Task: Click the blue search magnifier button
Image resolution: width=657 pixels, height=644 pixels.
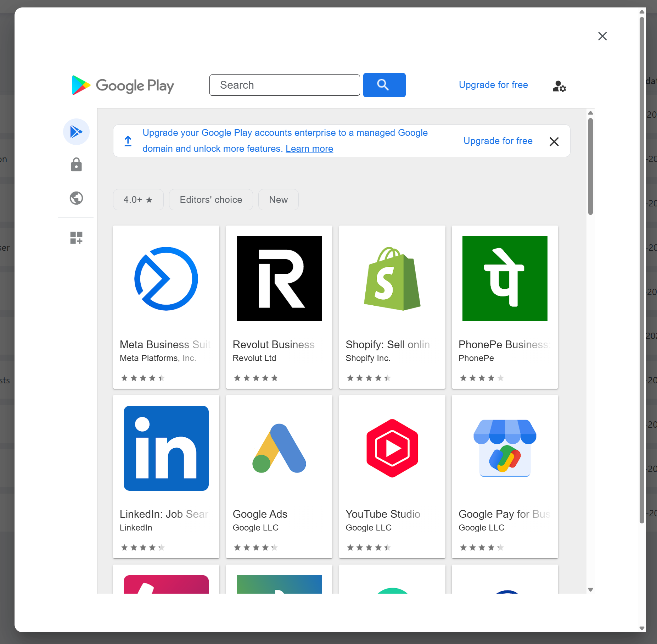Action: click(x=384, y=85)
